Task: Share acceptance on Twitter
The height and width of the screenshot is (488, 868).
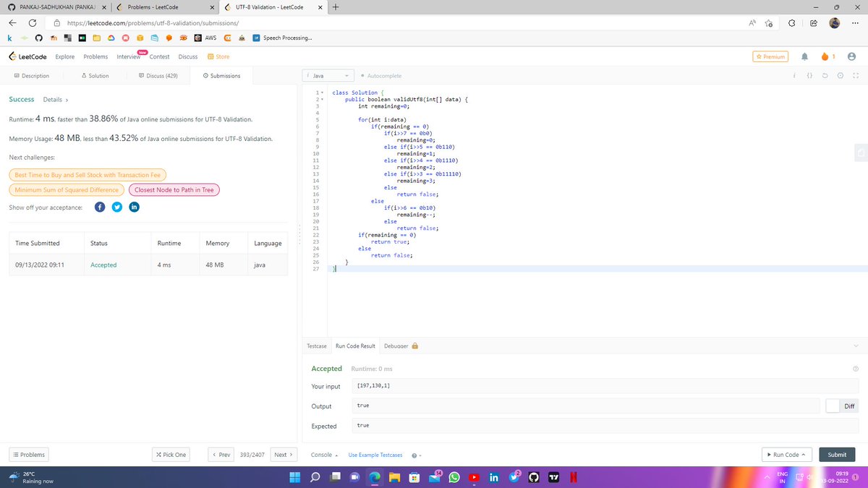Action: click(117, 207)
